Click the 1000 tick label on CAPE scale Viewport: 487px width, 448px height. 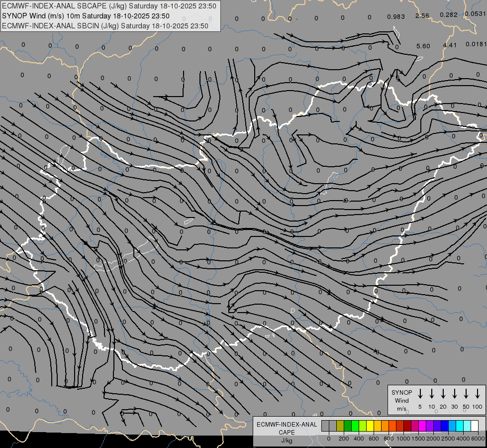pyautogui.click(x=403, y=439)
